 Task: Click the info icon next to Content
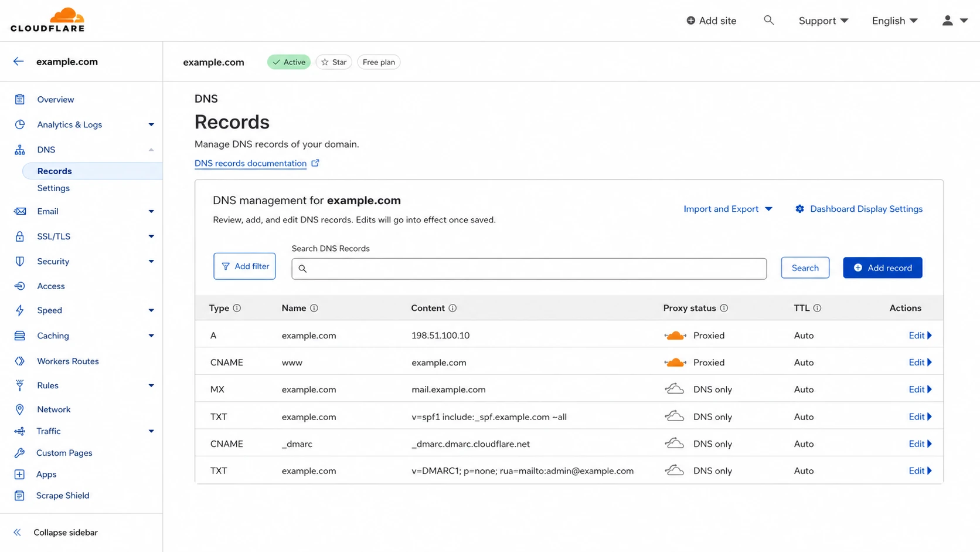click(452, 308)
